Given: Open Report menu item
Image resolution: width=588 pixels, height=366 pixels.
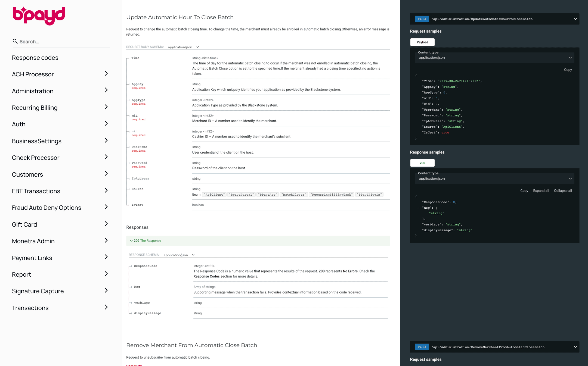Looking at the screenshot, I should pyautogui.click(x=21, y=274).
